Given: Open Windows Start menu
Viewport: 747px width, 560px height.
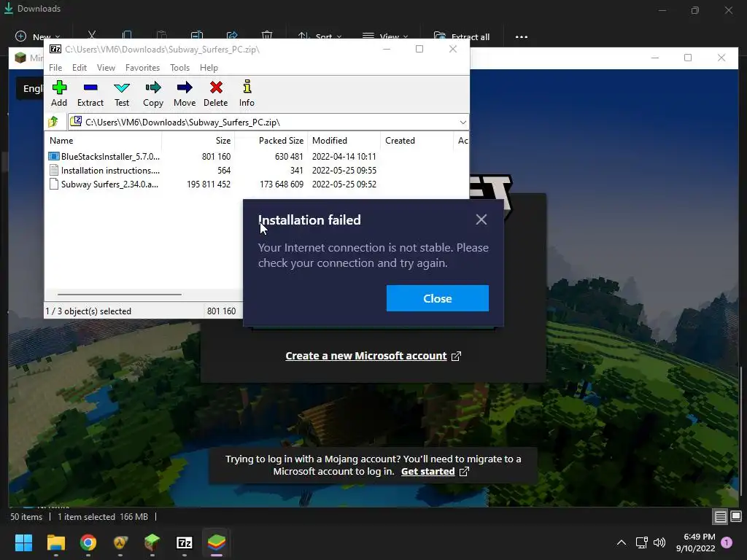Looking at the screenshot, I should tap(23, 542).
